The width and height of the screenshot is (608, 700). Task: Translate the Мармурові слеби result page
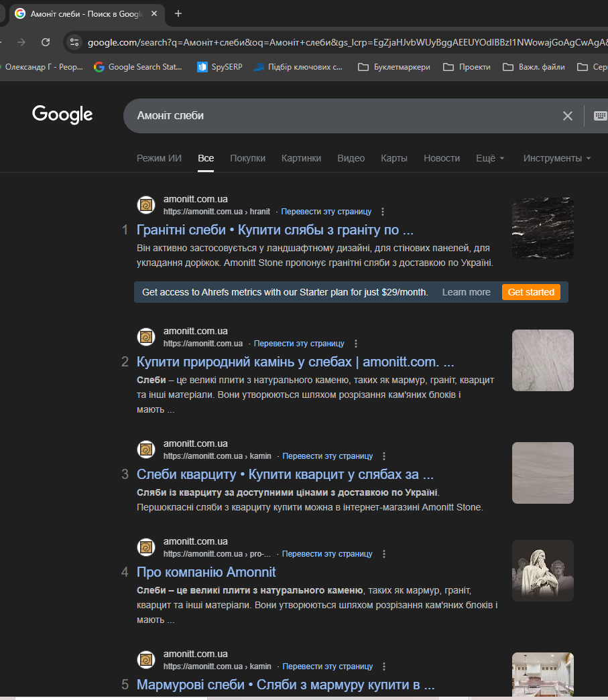coord(327,667)
